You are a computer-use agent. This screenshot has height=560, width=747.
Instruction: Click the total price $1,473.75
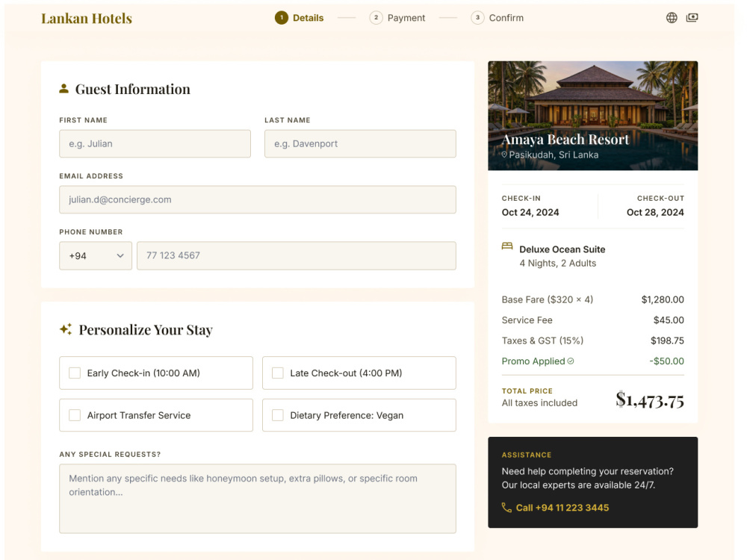point(650,400)
